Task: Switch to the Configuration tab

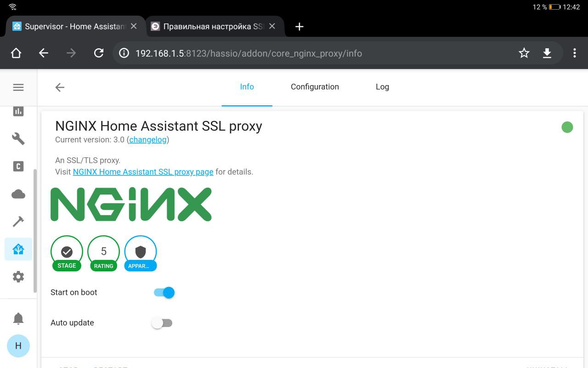Action: pos(315,87)
